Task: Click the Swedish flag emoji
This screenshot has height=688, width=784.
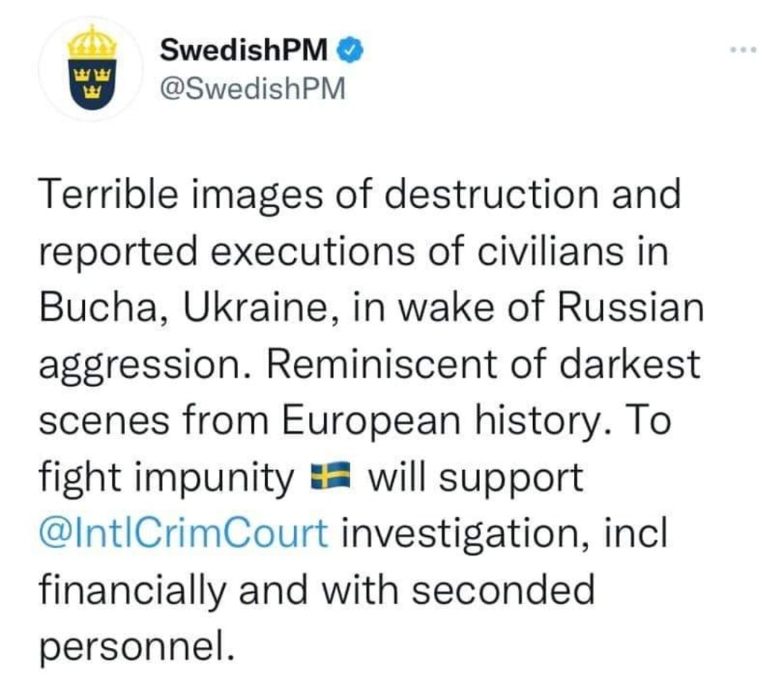Action: [329, 478]
